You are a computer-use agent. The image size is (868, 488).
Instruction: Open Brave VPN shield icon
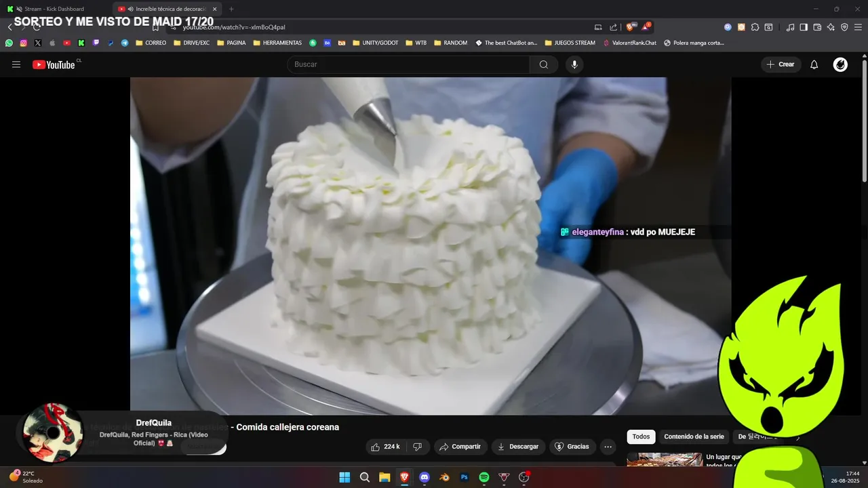point(844,27)
